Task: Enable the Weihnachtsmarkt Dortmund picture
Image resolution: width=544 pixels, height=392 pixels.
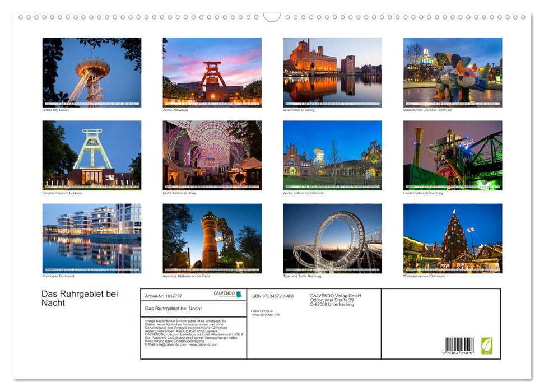Action: coord(453,238)
